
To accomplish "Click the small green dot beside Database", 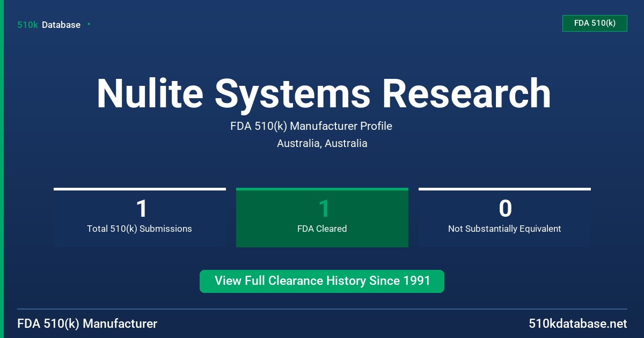I will 89,24.
